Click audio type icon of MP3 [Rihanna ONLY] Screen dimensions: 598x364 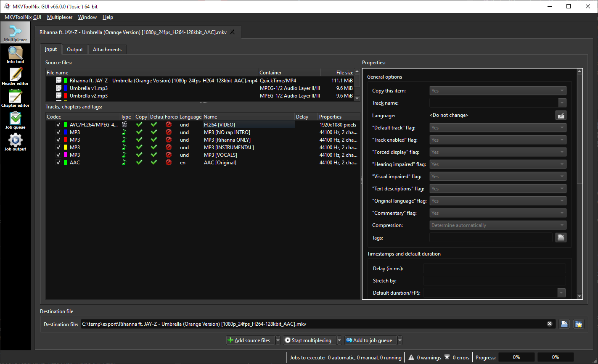pyautogui.click(x=124, y=140)
